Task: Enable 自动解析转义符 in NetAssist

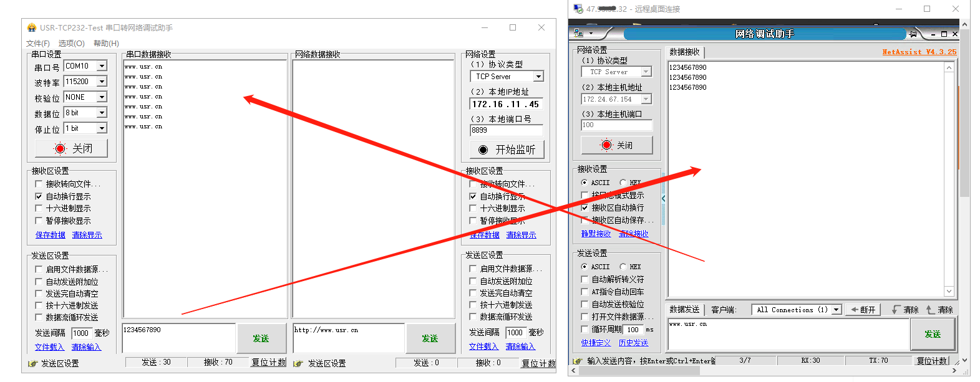Action: click(585, 279)
